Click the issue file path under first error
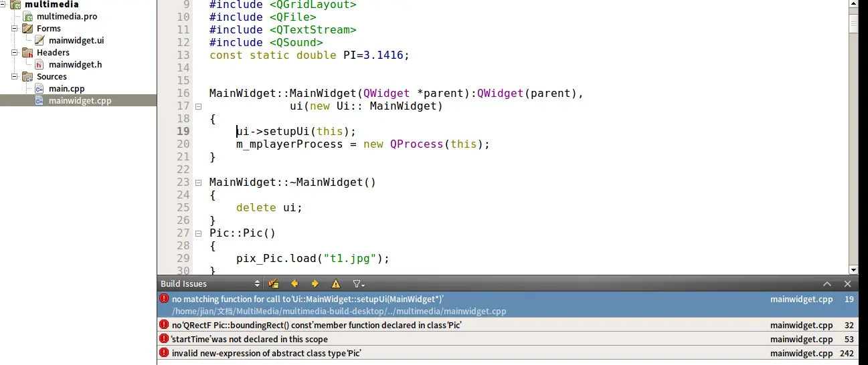Screen dimensions: 868x365 pos(339,311)
